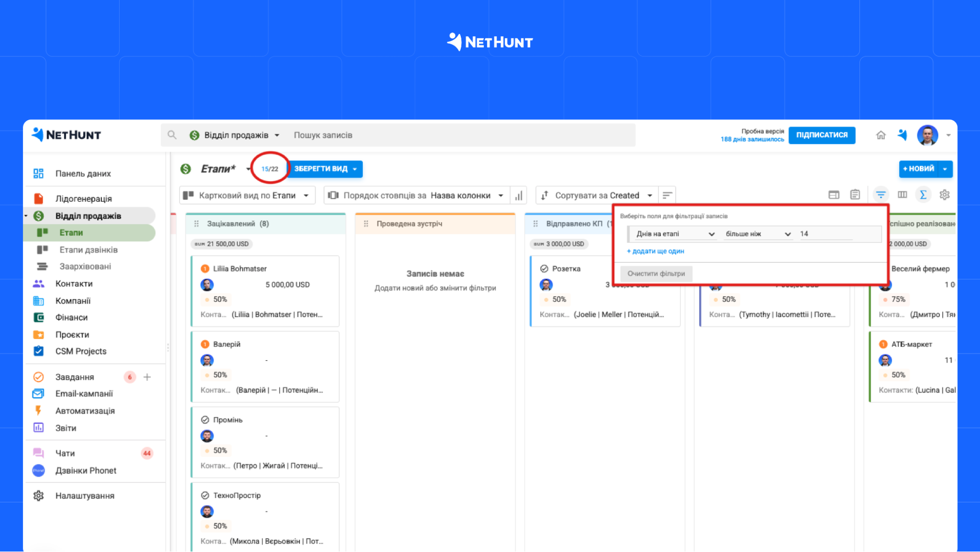Viewport: 980px width, 552px height.
Task: Open Завдання tasks section
Action: [x=75, y=377]
